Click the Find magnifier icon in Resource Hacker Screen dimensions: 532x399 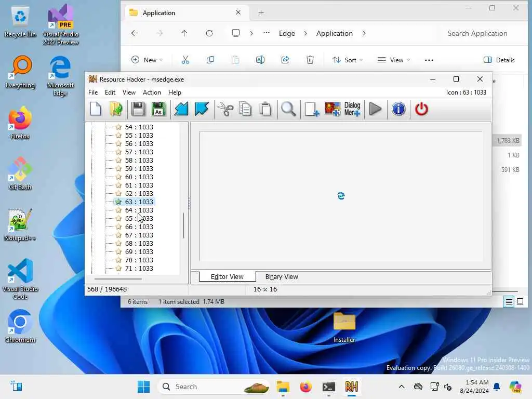click(x=288, y=109)
